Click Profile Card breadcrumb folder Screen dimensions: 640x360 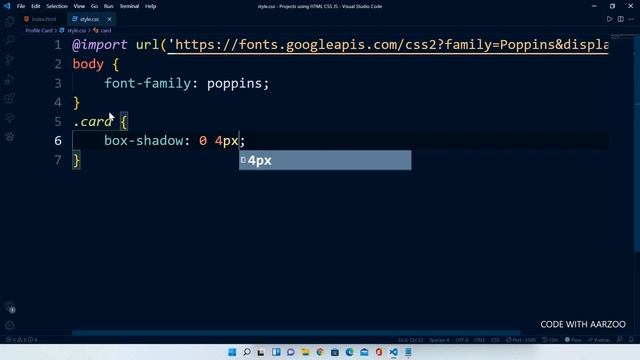[39, 31]
